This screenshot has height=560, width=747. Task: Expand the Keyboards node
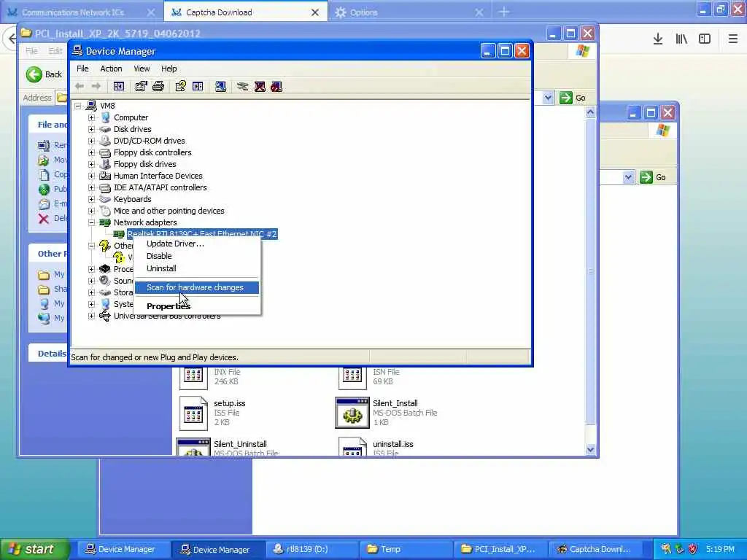point(91,199)
